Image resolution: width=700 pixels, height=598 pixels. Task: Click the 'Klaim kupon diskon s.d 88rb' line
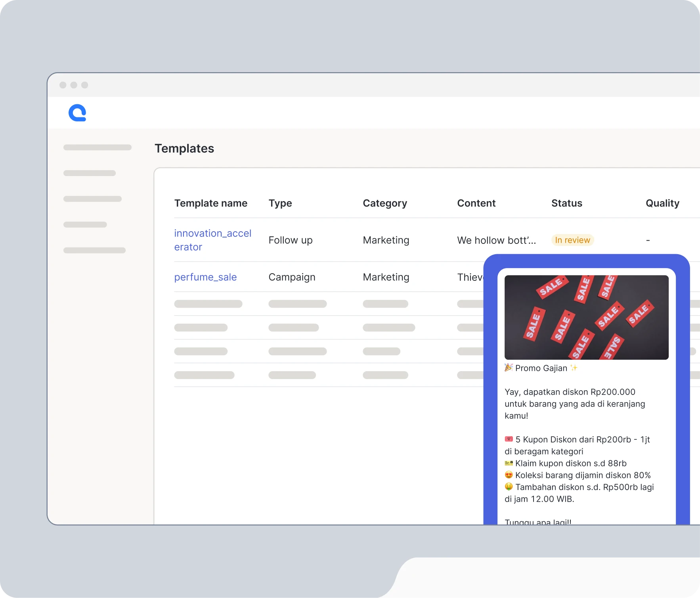[566, 463]
